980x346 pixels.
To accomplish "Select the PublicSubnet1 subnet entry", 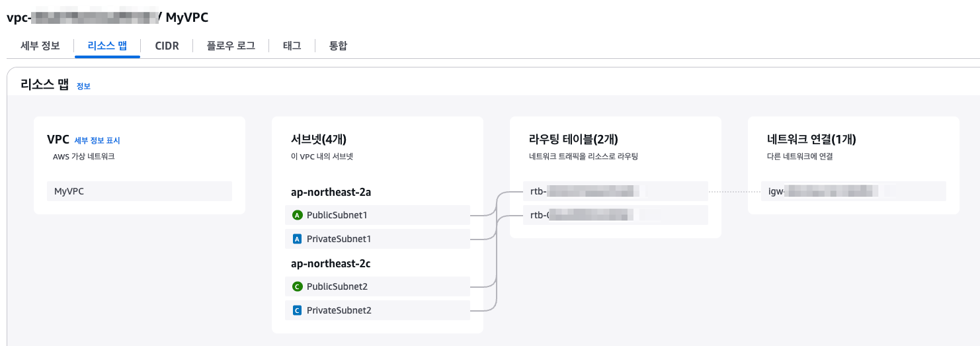I will click(378, 215).
